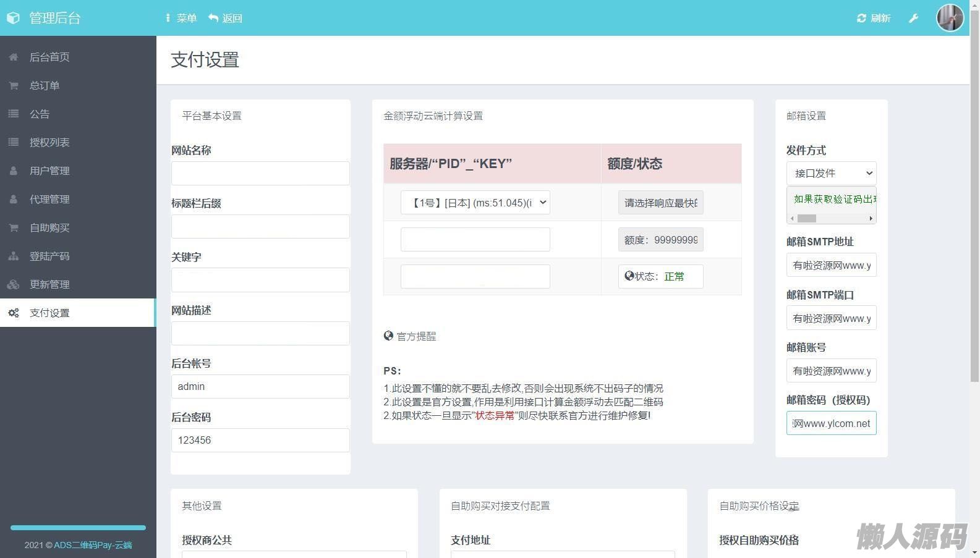The image size is (980, 558).
Task: Expand the 发件方式 dropdown
Action: point(831,174)
